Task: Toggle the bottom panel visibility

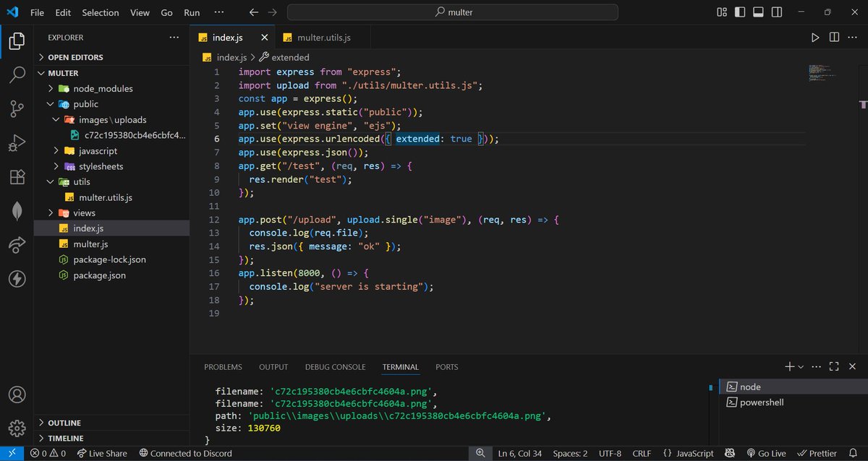Action: tap(758, 12)
